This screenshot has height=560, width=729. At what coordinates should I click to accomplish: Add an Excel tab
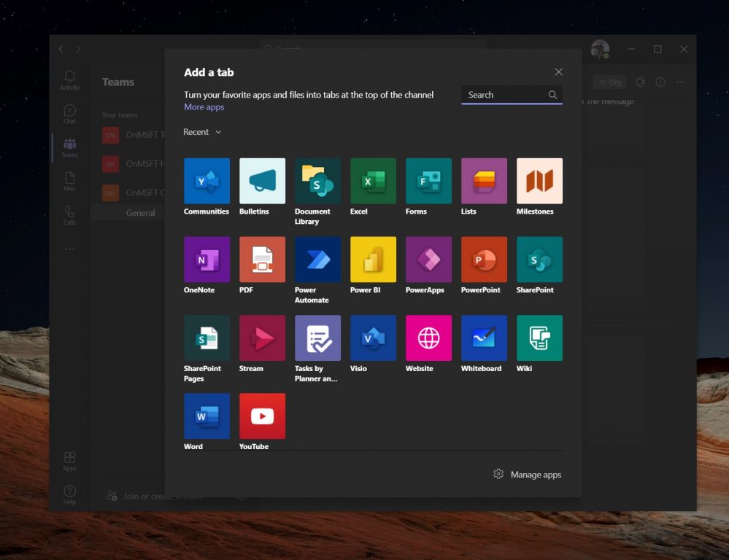pos(373,181)
